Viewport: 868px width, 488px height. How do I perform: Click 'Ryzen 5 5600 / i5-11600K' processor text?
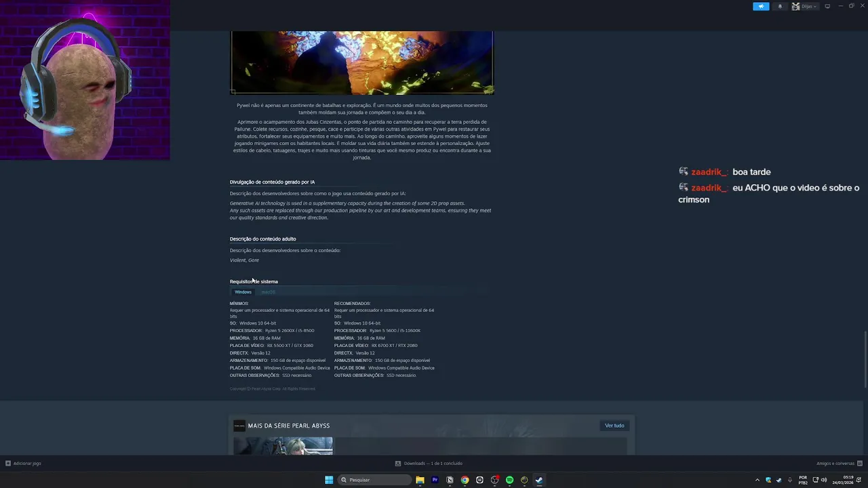pyautogui.click(x=395, y=331)
